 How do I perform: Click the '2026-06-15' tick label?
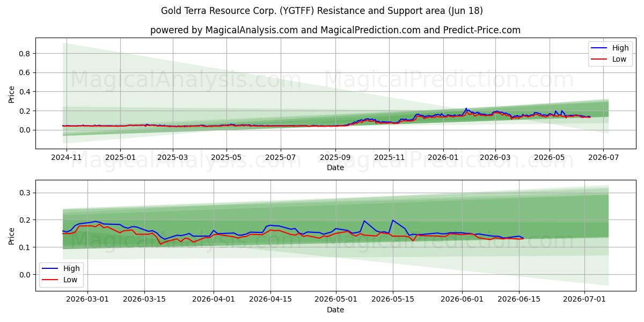pos(518,299)
